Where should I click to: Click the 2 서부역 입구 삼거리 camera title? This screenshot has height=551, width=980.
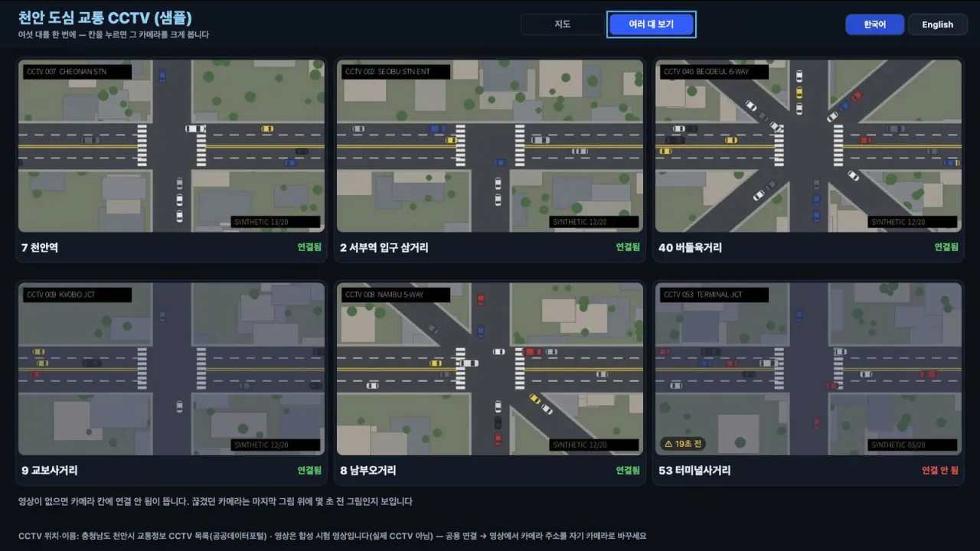(384, 248)
